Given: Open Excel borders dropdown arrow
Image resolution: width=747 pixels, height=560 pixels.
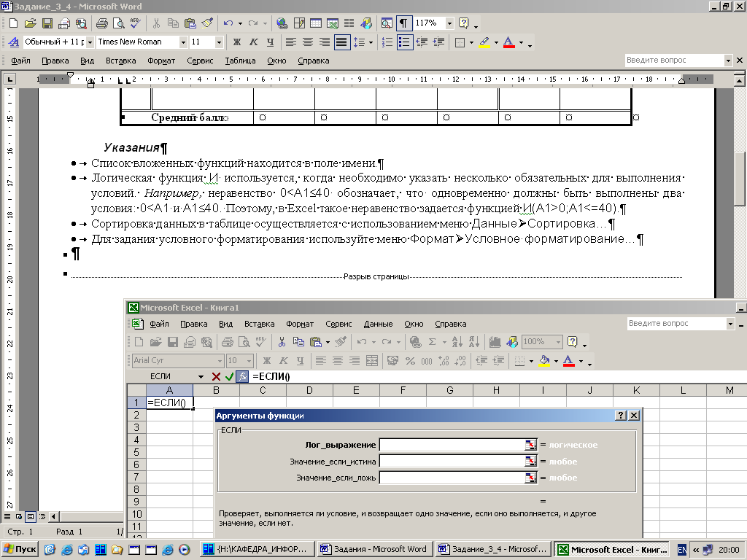Looking at the screenshot, I should [531, 361].
